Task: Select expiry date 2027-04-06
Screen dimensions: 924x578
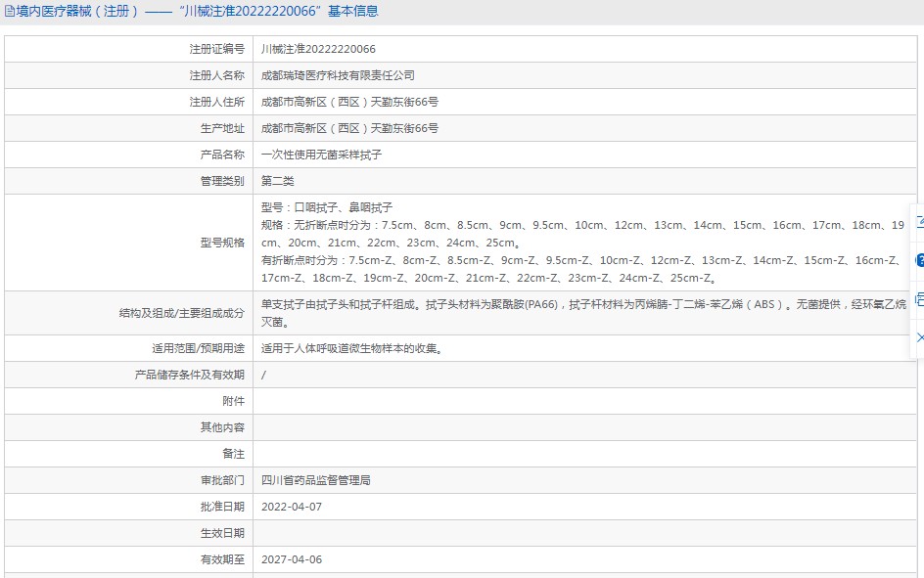Action: coord(292,559)
